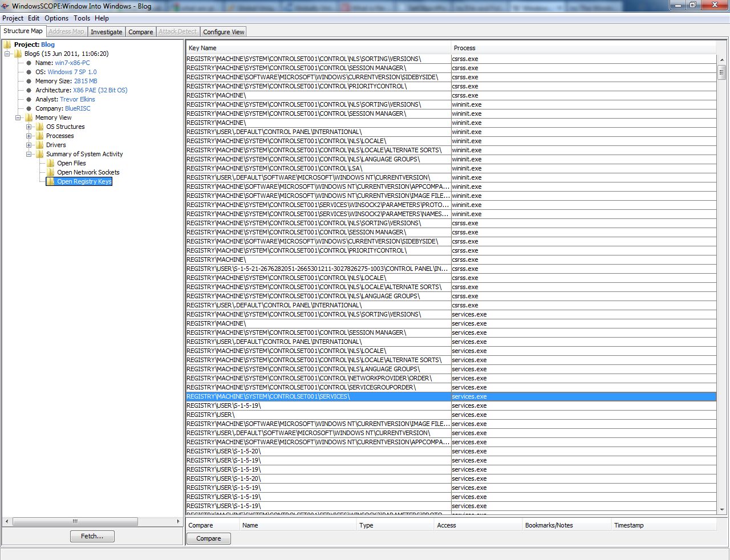Expand the Processes tree node
730x560 pixels.
29,136
